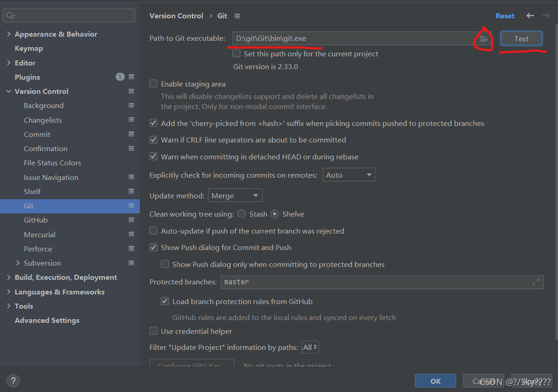Check Enable staging area
Image resolution: width=558 pixels, height=392 pixels.
[x=154, y=84]
